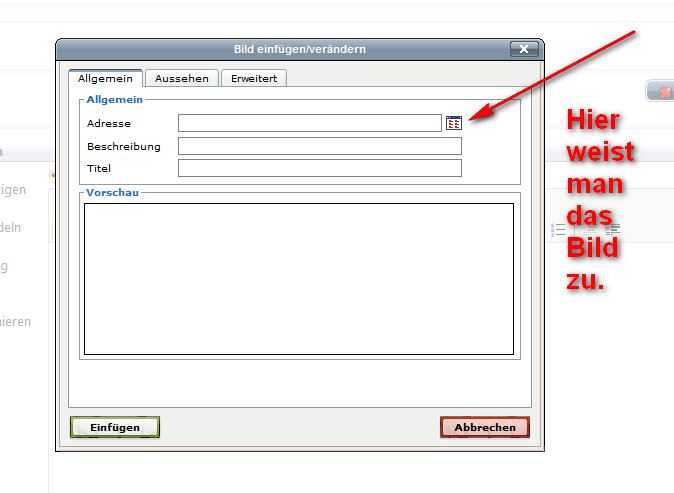Click the file browser icon beside Adresse
Screen dimensions: 674x493
[454, 123]
